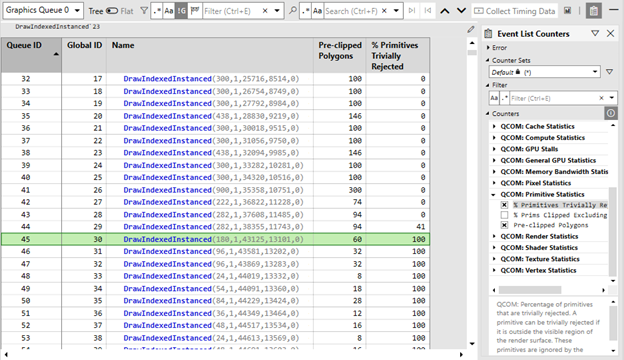Toggle the Event List Counters clipboard button
The image size is (624, 360).
593,11
